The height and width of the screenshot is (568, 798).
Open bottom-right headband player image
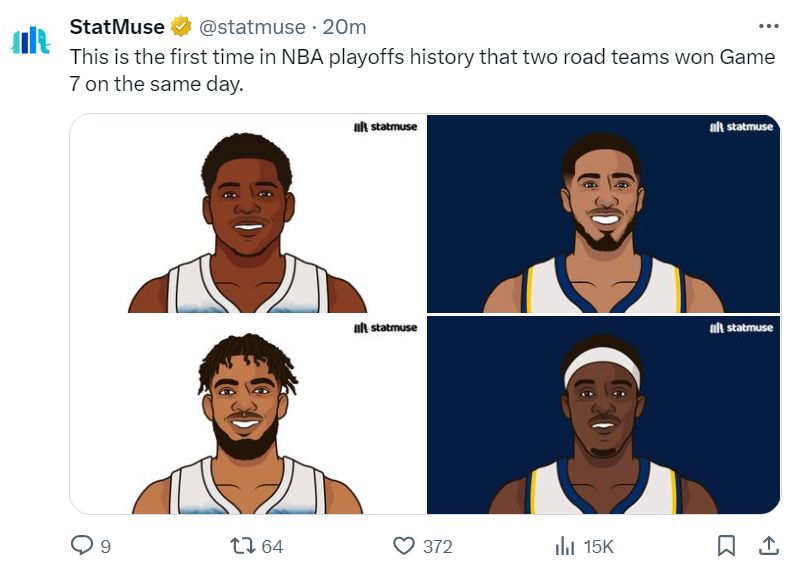pyautogui.click(x=603, y=415)
